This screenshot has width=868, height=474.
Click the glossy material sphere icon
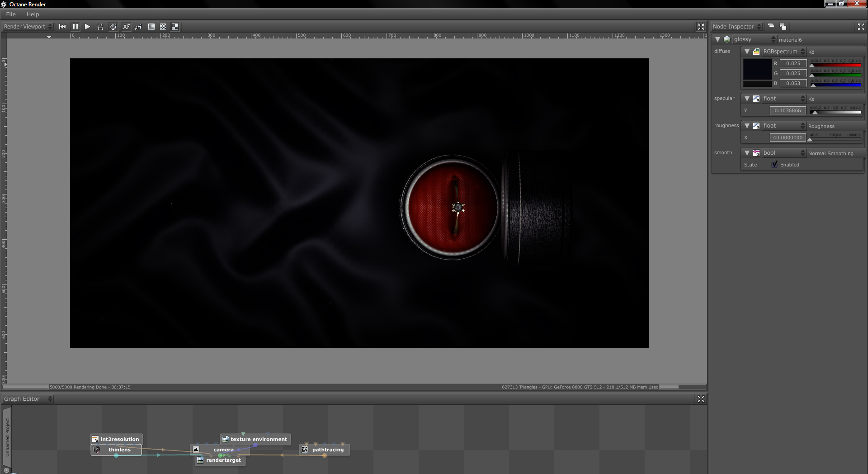pos(727,39)
